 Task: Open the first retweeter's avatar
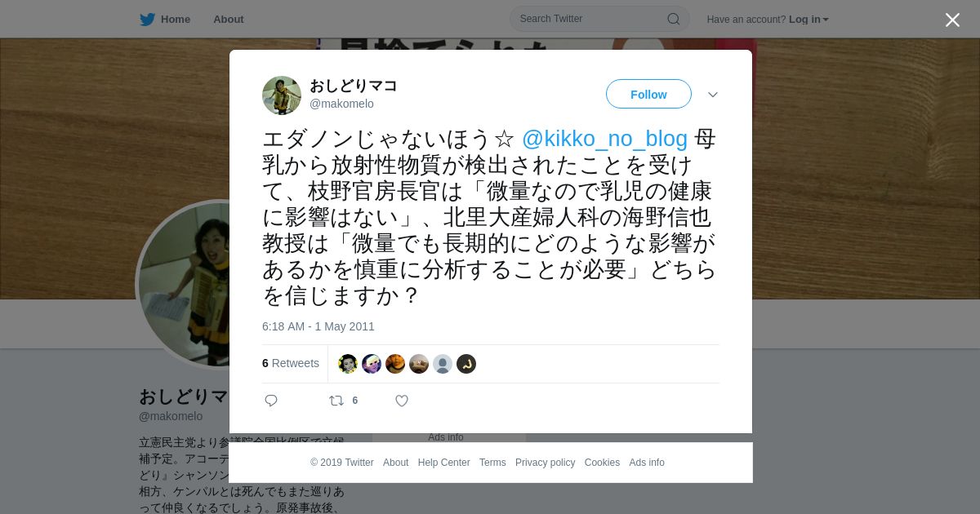348,364
